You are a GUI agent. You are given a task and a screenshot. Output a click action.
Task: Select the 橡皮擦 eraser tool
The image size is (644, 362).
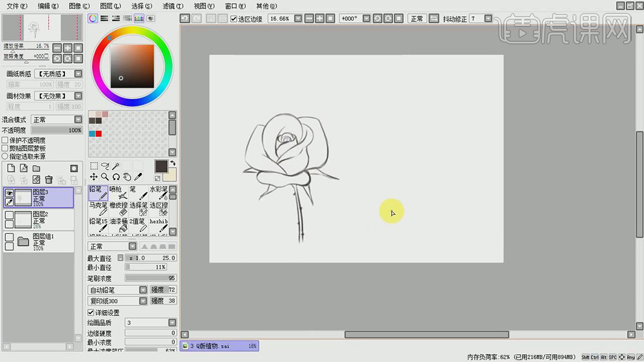coord(118,209)
